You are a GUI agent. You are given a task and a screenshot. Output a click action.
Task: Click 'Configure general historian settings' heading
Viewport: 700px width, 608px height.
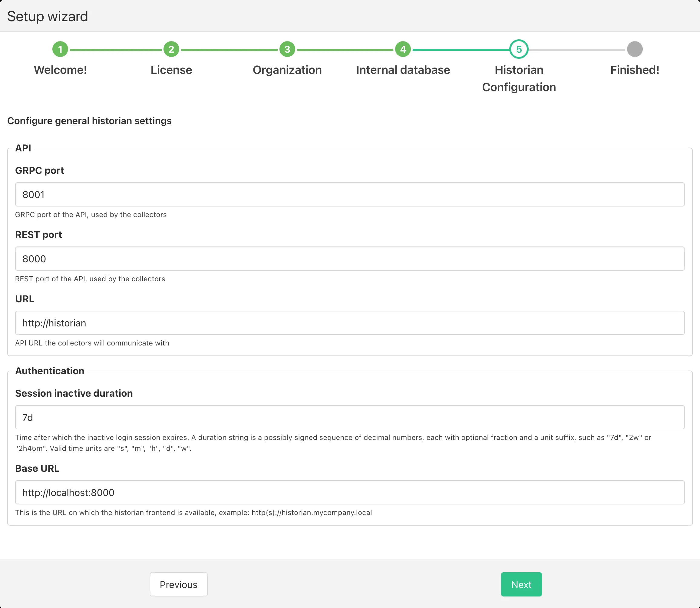coord(89,121)
